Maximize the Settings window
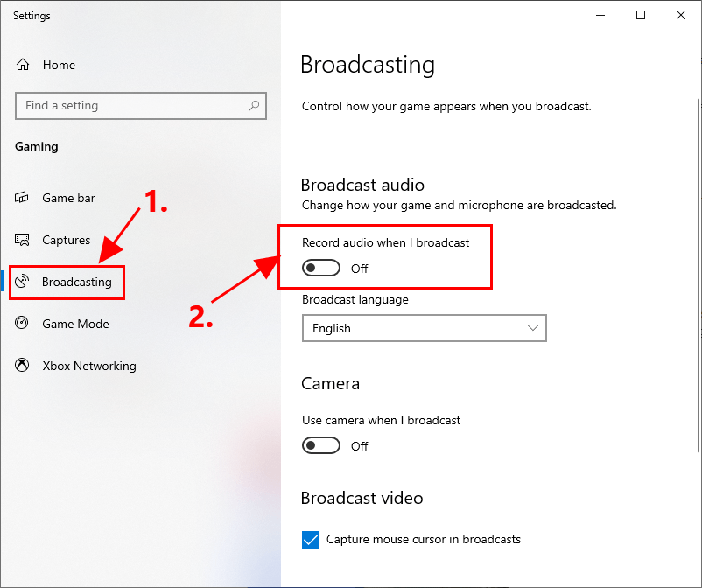This screenshot has width=702, height=588. [641, 15]
